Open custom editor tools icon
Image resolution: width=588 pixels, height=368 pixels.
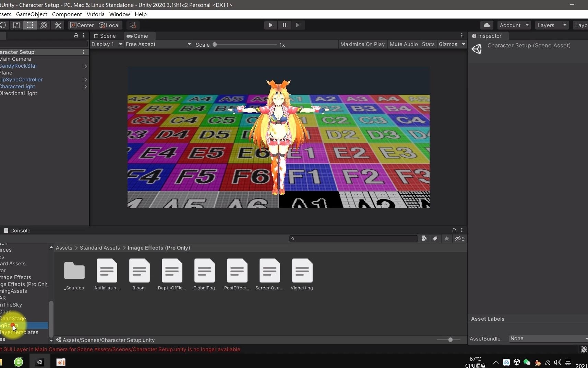(x=58, y=25)
